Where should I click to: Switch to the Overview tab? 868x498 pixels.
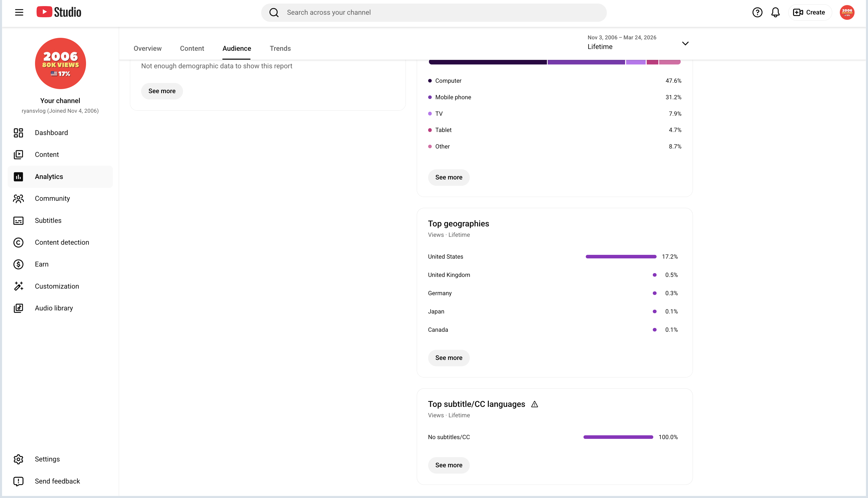pyautogui.click(x=147, y=48)
